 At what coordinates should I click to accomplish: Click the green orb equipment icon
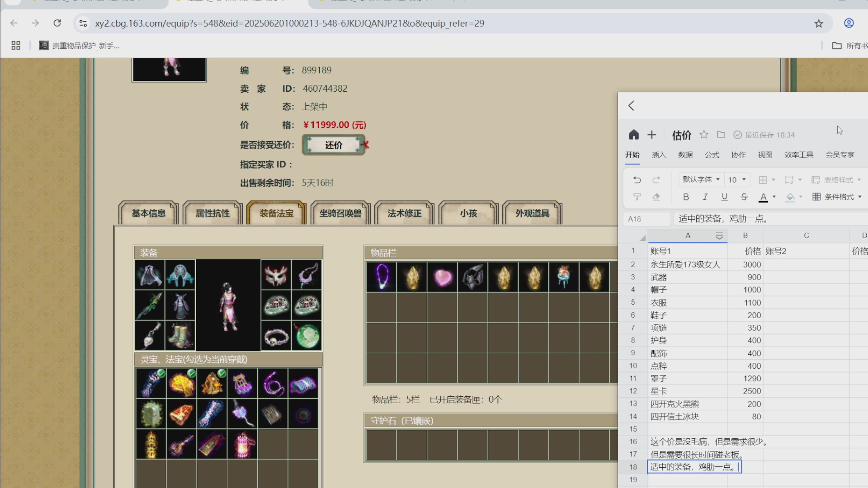[x=307, y=336]
